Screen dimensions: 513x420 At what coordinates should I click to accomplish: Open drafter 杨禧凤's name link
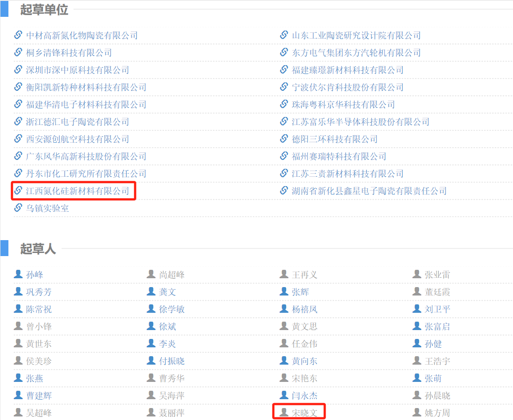click(305, 309)
